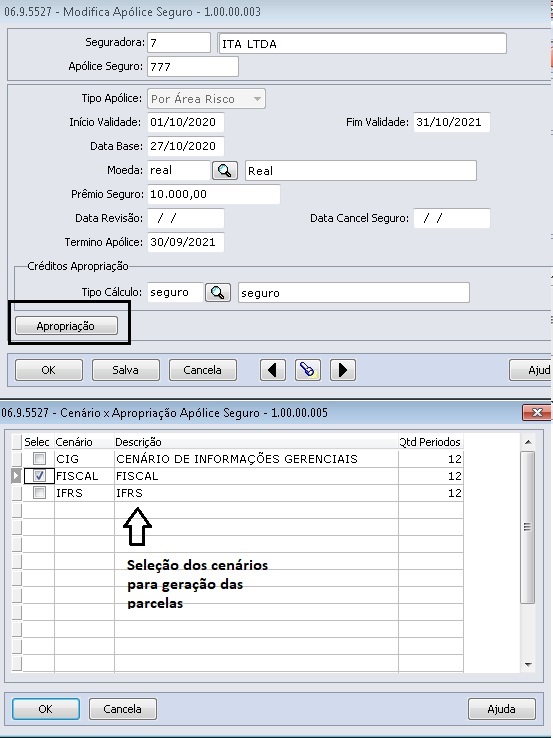Click the Data Cancel Seguro field

click(x=452, y=218)
